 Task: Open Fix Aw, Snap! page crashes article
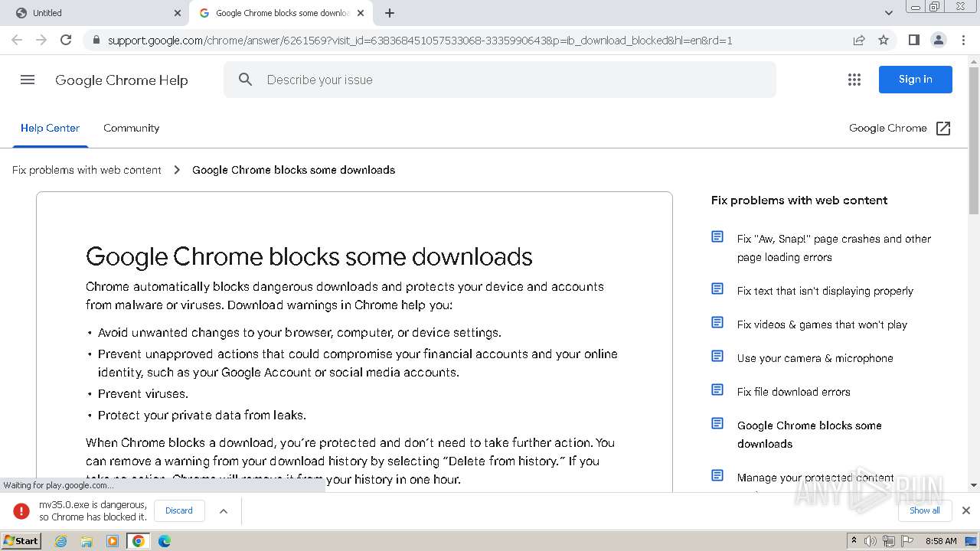tap(834, 248)
